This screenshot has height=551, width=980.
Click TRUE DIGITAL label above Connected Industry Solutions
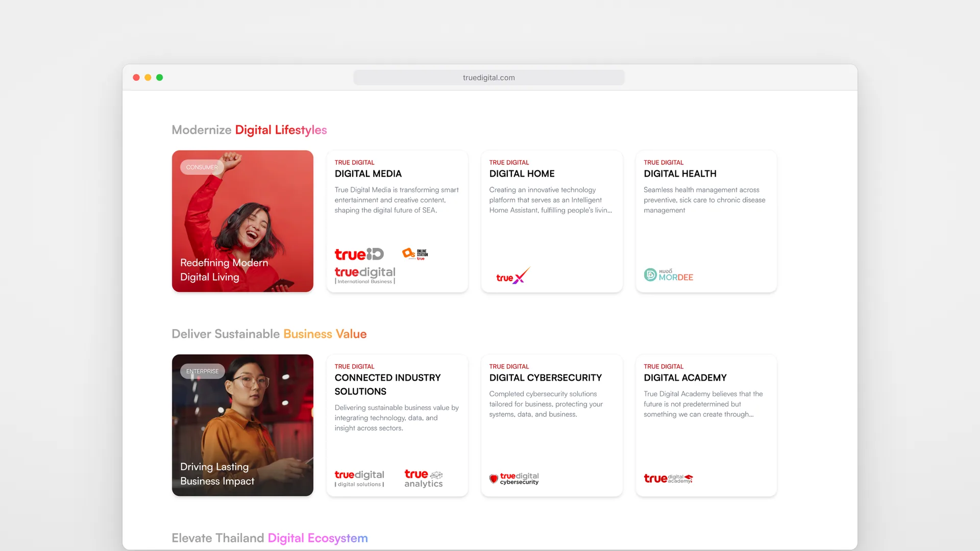pos(354,367)
